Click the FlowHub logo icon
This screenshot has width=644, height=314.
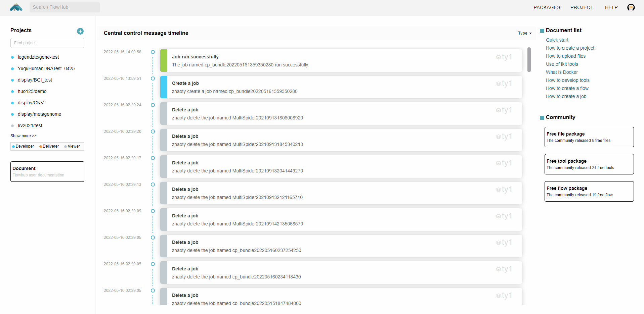point(16,7)
